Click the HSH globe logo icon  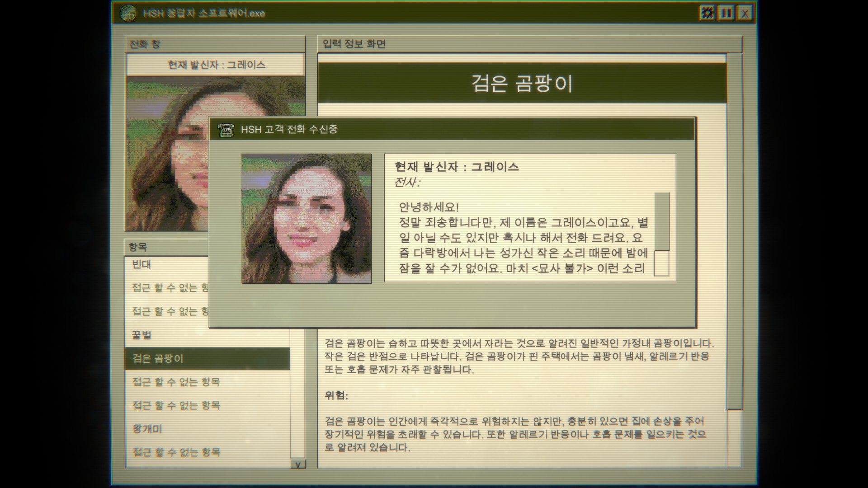pyautogui.click(x=128, y=13)
